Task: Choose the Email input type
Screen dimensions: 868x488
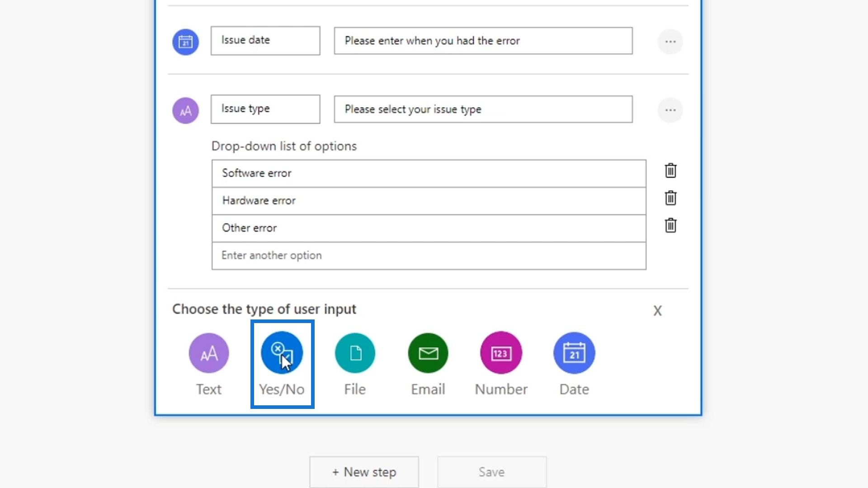Action: [x=428, y=353]
